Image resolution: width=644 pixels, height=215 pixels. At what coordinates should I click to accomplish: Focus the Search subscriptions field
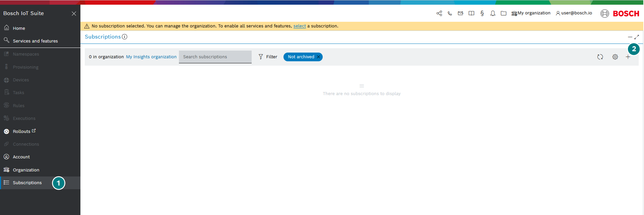[215, 57]
